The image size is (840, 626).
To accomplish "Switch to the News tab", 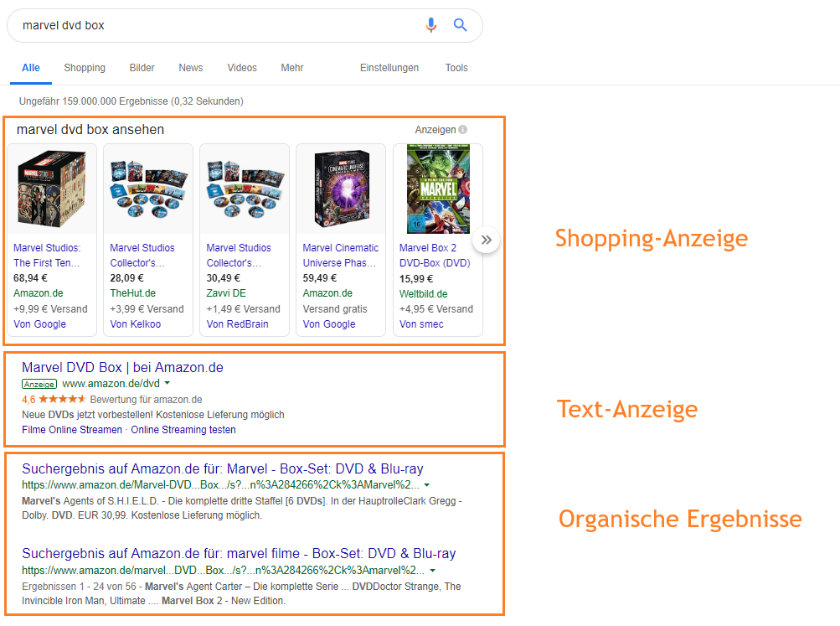I will pyautogui.click(x=191, y=68).
